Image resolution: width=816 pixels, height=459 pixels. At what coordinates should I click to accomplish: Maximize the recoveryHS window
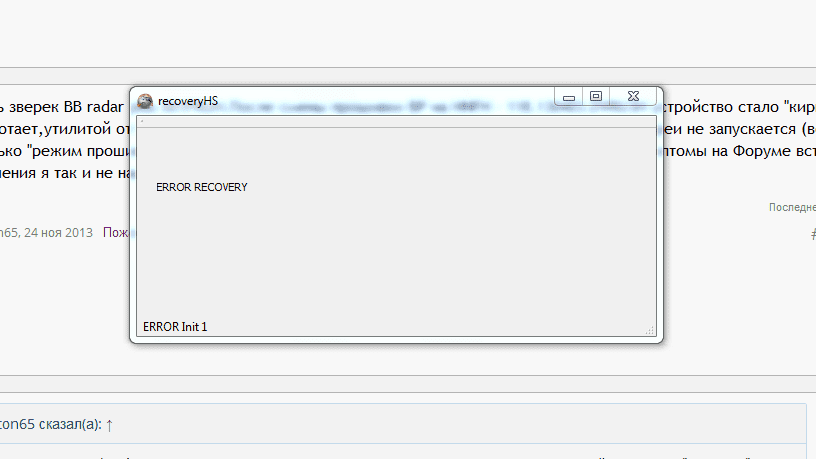click(x=596, y=96)
